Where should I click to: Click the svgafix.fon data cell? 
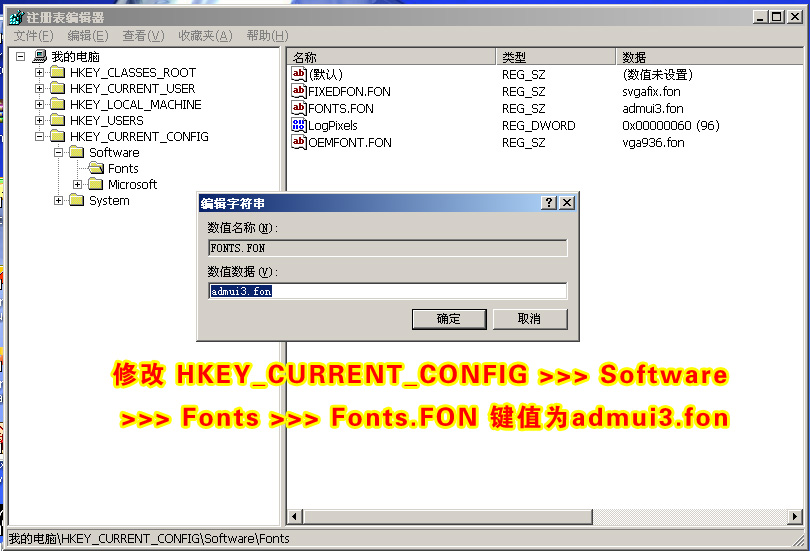pos(651,92)
